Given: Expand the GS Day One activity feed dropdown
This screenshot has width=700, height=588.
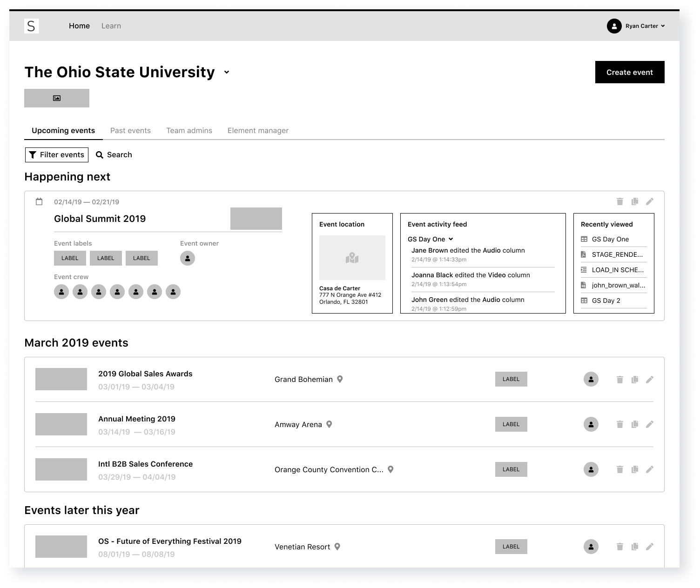Looking at the screenshot, I should pos(451,239).
